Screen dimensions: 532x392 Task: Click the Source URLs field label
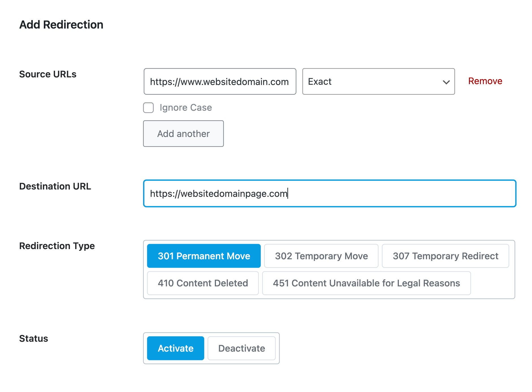[x=48, y=74]
